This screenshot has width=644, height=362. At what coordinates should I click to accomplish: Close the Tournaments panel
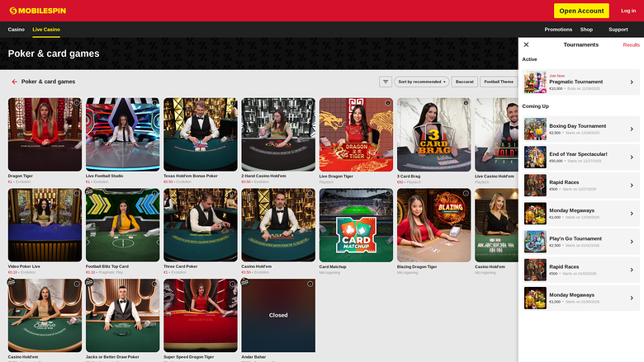(x=526, y=45)
